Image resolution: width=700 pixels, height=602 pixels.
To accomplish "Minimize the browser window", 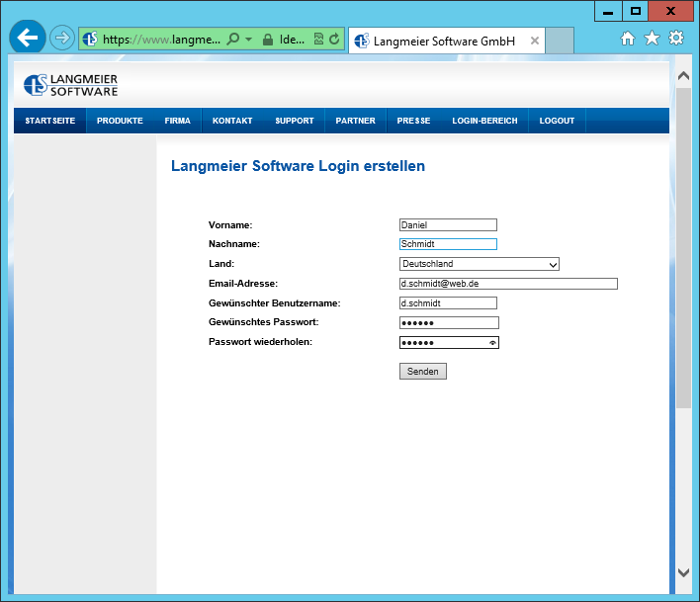I will (x=608, y=11).
